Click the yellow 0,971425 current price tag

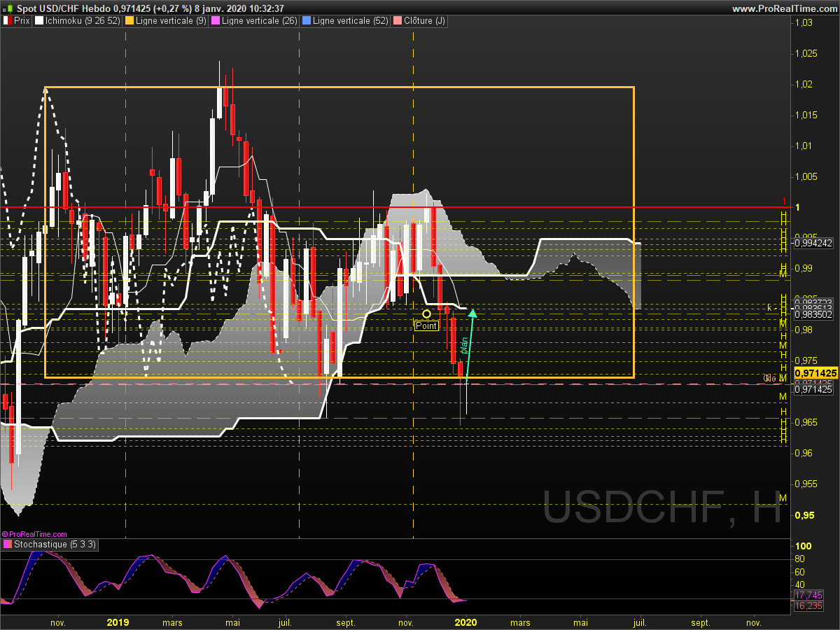(x=816, y=373)
